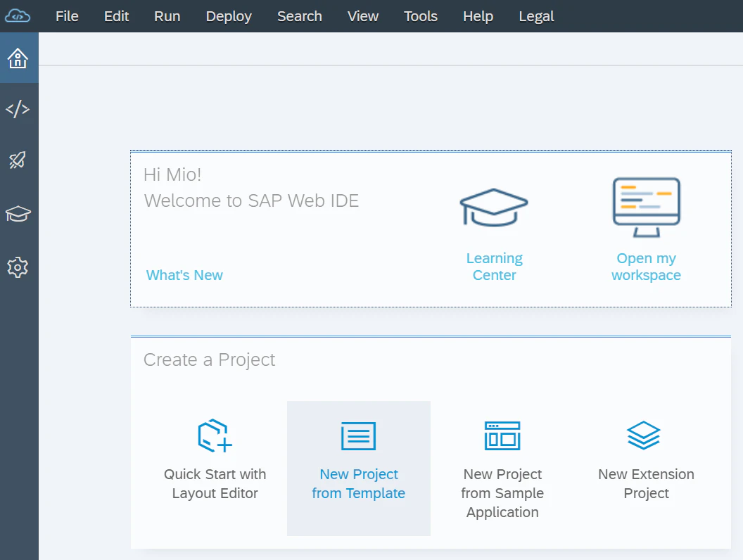Viewport: 743px width, 560px height.
Task: Click the graduation cap Learning Center icon
Action: click(x=494, y=208)
